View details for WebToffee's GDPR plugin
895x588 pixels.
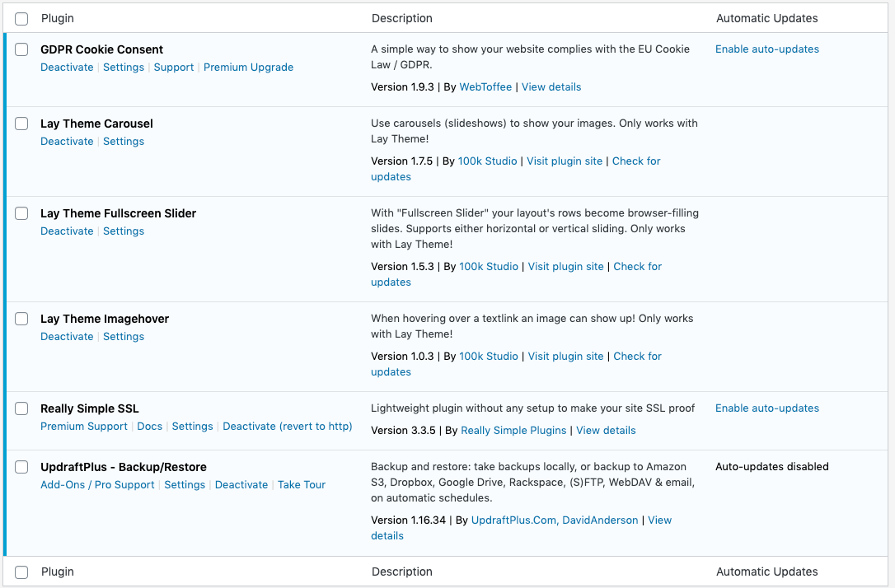[x=551, y=87]
